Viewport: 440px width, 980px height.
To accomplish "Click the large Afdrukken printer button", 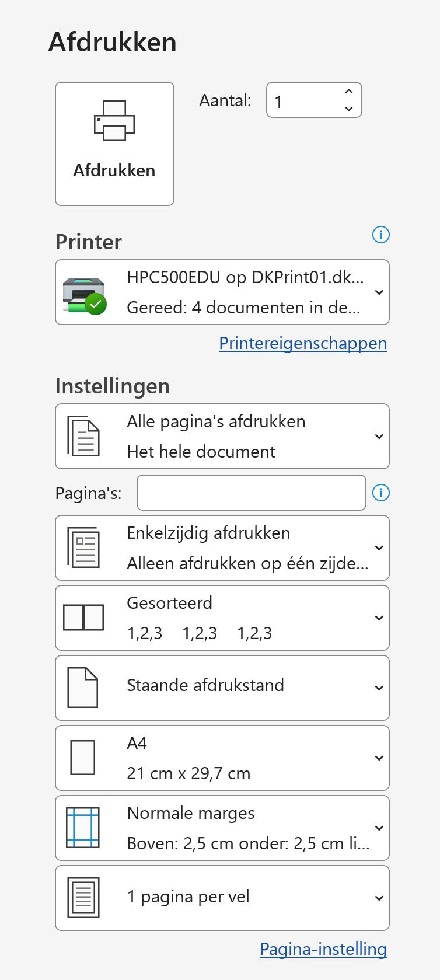I will click(x=114, y=144).
